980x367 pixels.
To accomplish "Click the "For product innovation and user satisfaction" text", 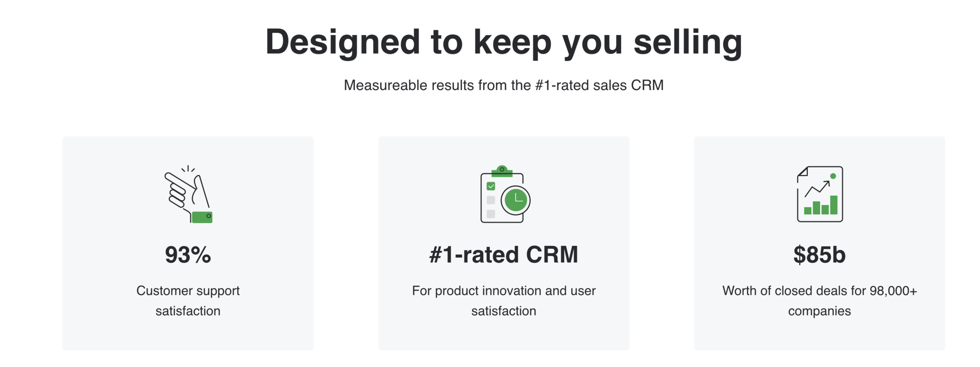I will pyautogui.click(x=504, y=301).
